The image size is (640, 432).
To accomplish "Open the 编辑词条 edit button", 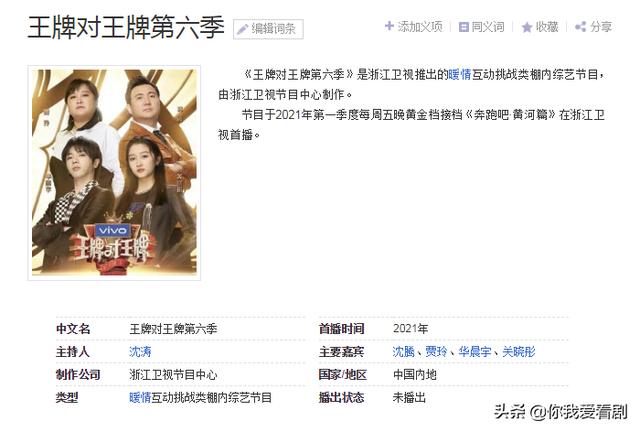I will click(x=268, y=29).
